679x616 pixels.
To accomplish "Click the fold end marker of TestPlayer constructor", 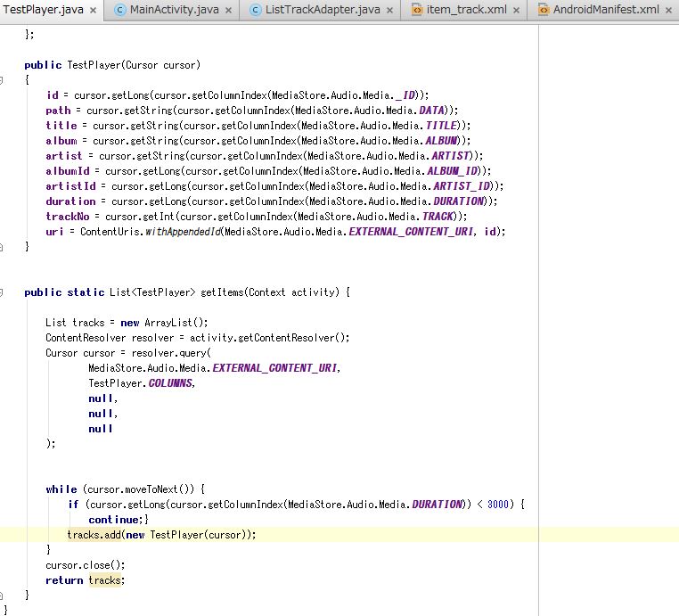I will [x=1, y=247].
